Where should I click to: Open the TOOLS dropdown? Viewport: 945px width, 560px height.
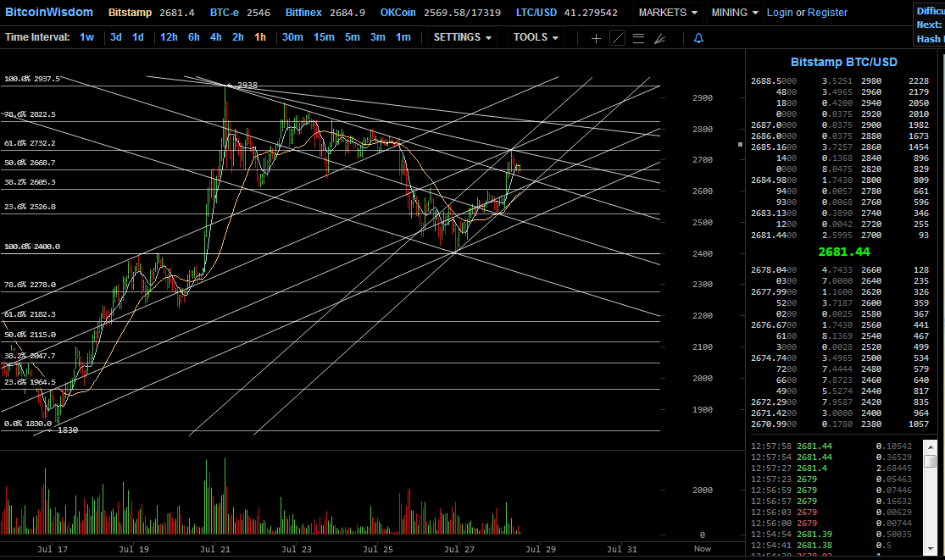tap(536, 37)
